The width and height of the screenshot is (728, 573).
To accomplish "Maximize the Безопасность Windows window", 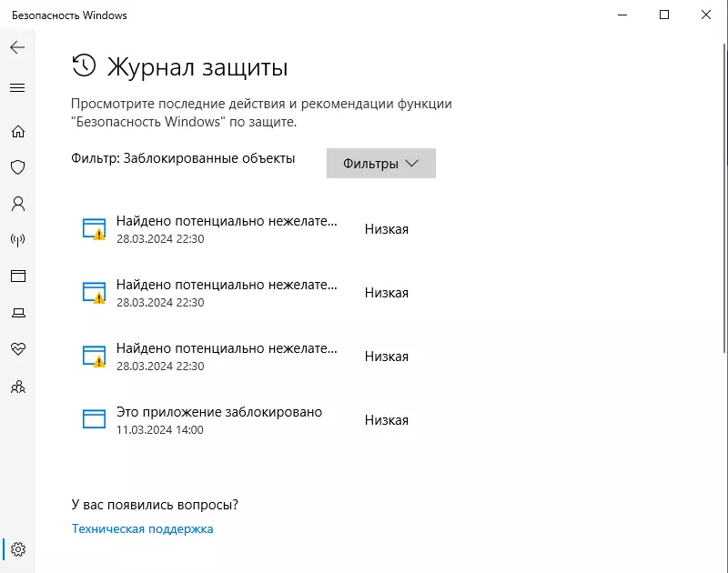I will pyautogui.click(x=664, y=15).
